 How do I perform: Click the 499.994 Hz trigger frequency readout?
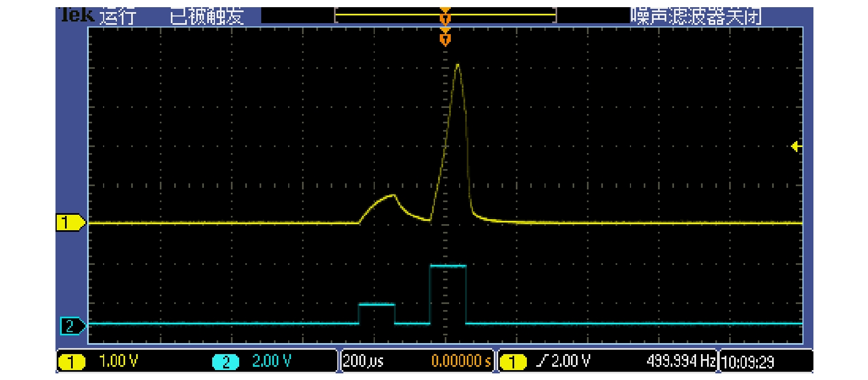click(x=681, y=361)
